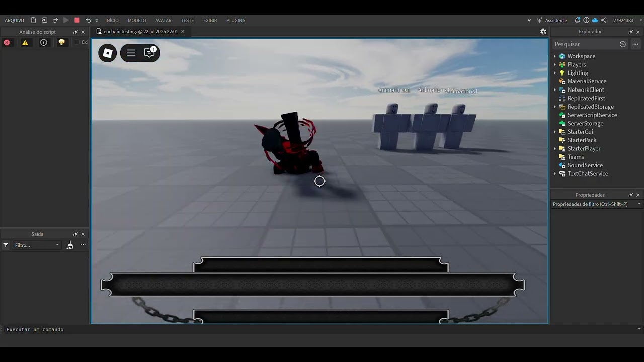Close the Análise do script panel
The image size is (644, 362).
pos(83,32)
